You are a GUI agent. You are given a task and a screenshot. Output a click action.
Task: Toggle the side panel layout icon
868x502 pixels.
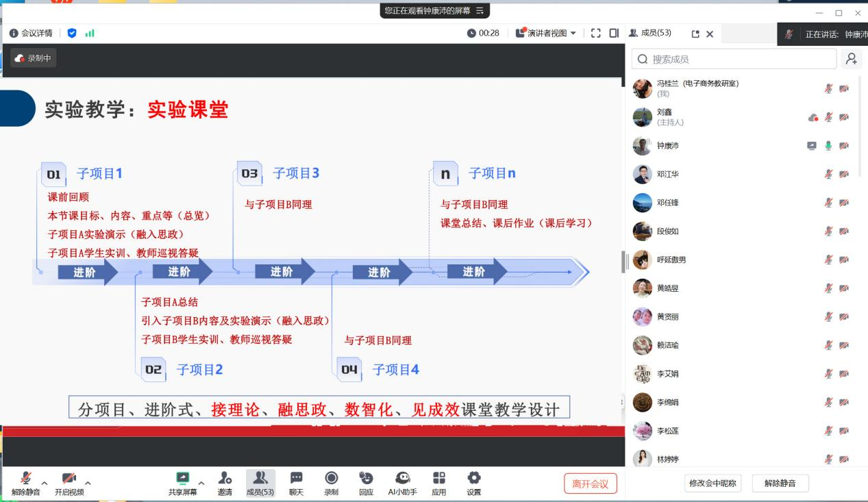tap(613, 33)
